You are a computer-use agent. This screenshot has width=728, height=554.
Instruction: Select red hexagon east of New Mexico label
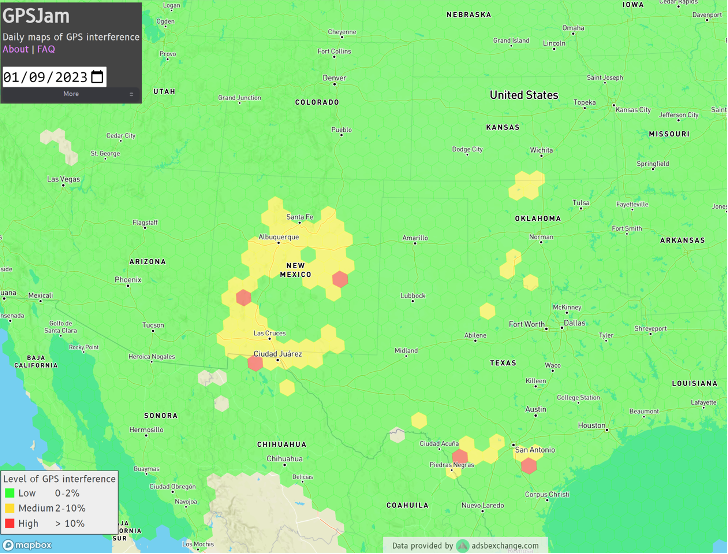coord(340,279)
